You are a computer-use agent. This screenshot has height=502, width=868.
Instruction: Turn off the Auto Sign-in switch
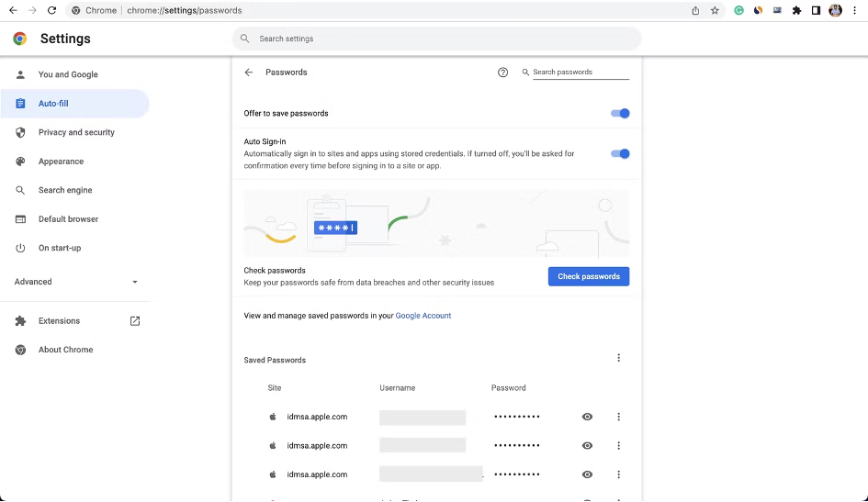(x=620, y=154)
